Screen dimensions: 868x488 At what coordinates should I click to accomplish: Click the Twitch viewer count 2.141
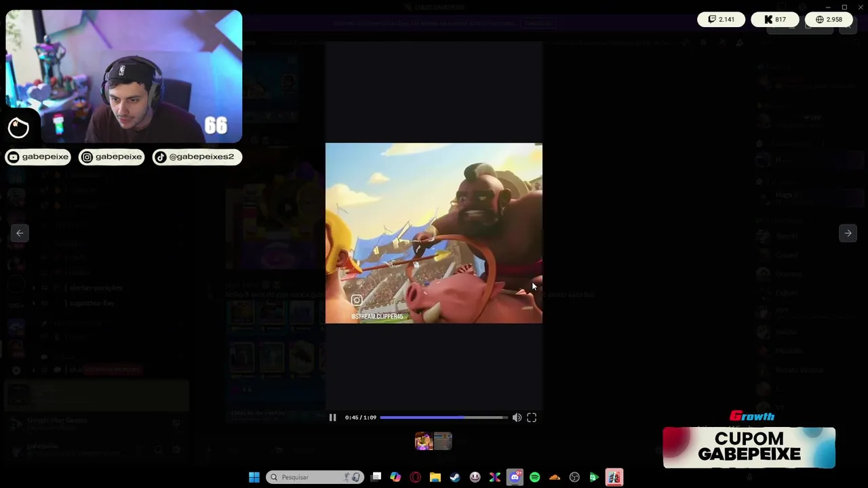721,20
